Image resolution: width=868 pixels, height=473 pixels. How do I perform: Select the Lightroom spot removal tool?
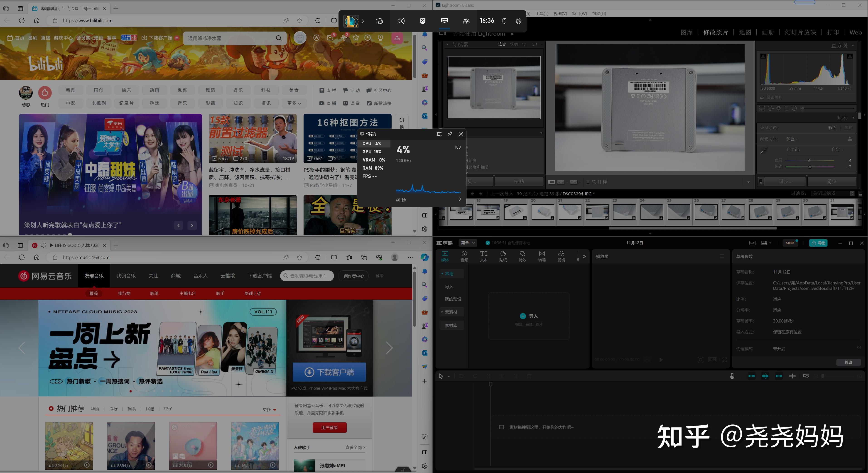pyautogui.click(x=770, y=108)
